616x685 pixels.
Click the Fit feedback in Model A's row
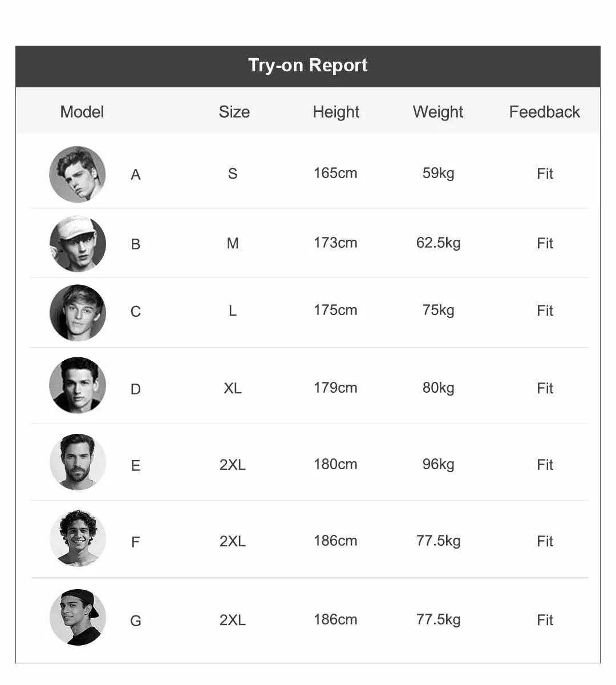(x=545, y=174)
